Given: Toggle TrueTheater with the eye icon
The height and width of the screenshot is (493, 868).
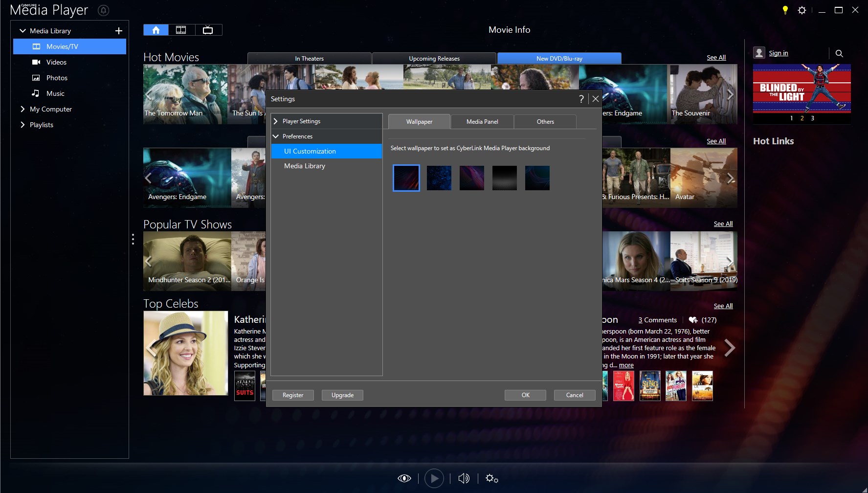Looking at the screenshot, I should [404, 478].
